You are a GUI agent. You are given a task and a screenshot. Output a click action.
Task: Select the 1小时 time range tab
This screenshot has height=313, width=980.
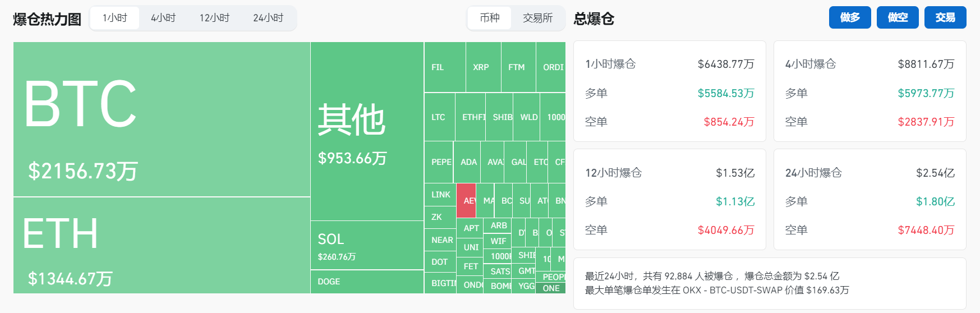(x=114, y=18)
